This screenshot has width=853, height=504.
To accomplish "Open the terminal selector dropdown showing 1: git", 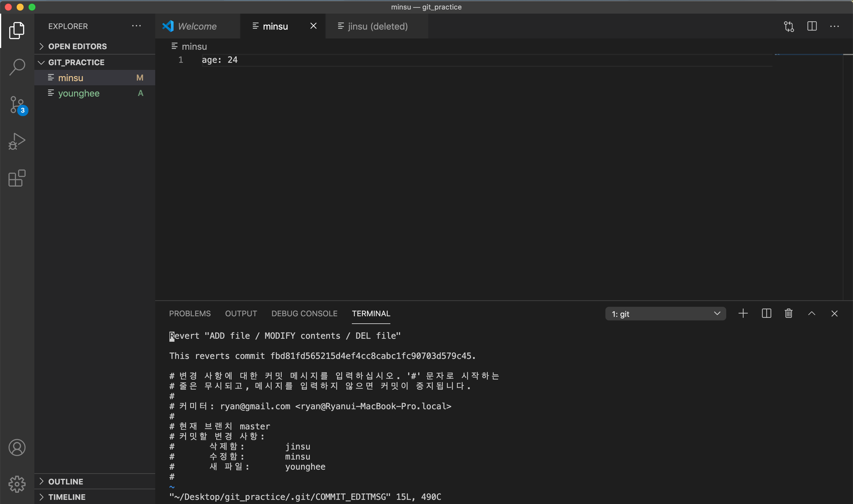I will click(665, 313).
